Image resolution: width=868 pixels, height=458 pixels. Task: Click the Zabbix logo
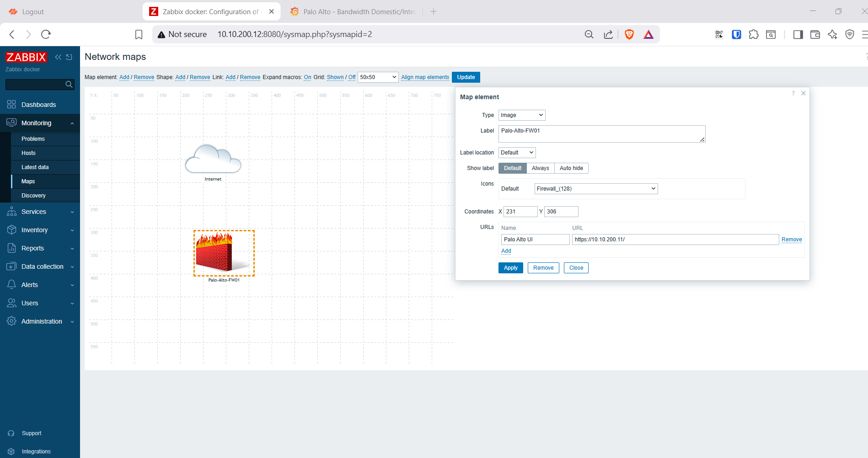(26, 57)
